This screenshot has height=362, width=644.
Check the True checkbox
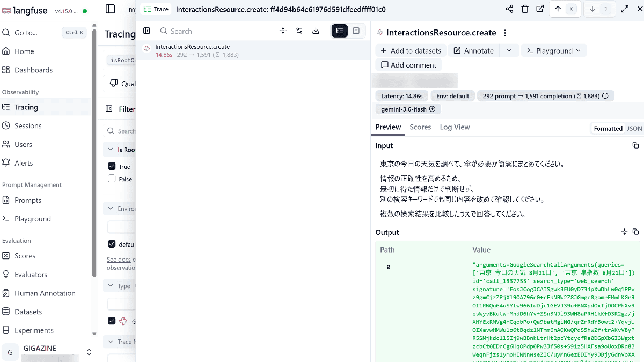point(112,166)
